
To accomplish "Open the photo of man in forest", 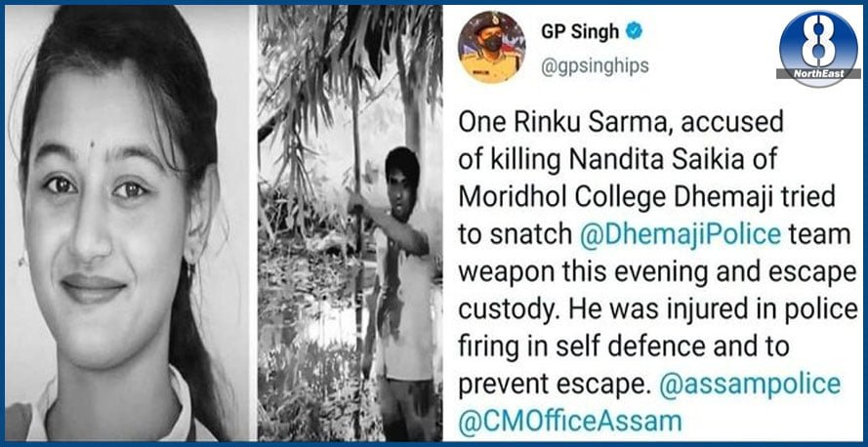I will tap(350, 223).
